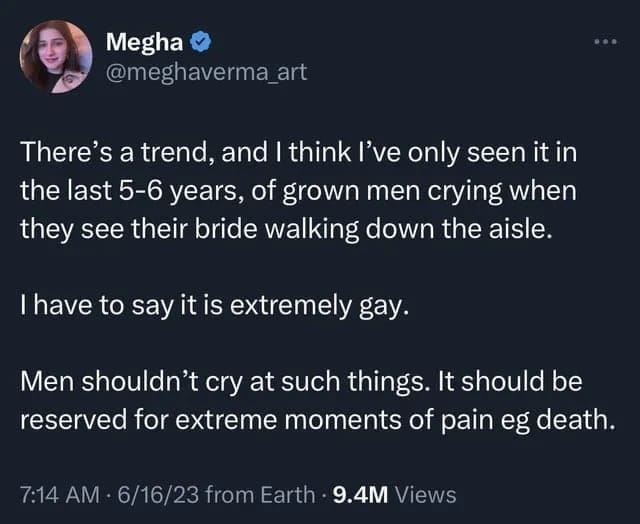Screen dimensions: 640x524
Task: Click the line starting "Men shouldn't cry"
Action: pyautogui.click(x=301, y=384)
